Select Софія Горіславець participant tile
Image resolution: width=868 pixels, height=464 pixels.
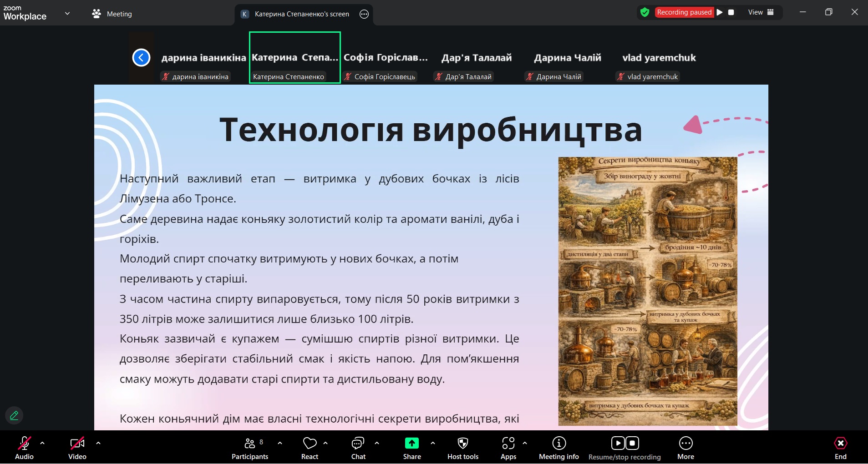pos(386,58)
